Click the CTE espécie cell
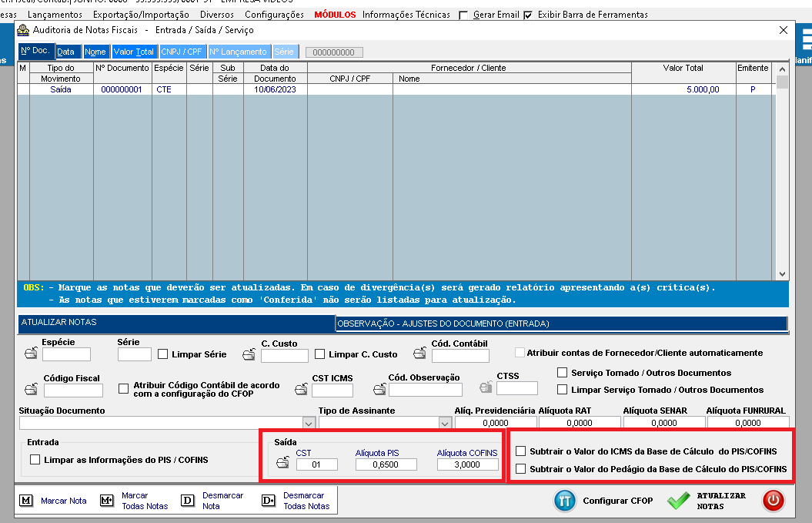Viewport: 812px width, 523px height. (169, 89)
